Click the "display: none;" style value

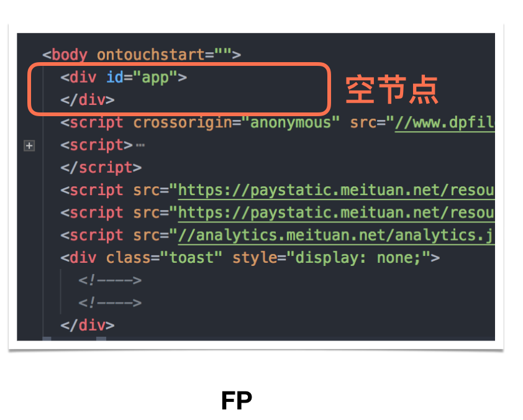click(x=358, y=258)
